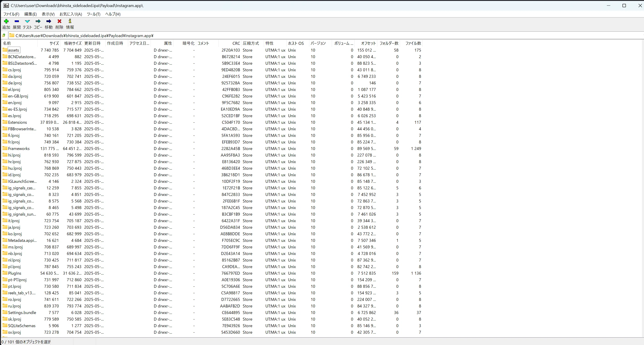Click the up-folder icon left of address bar

tap(4, 36)
